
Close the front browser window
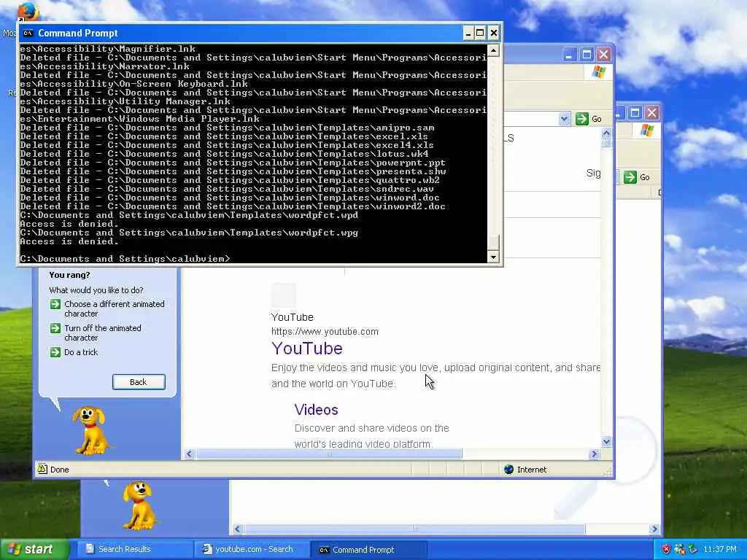pos(603,54)
